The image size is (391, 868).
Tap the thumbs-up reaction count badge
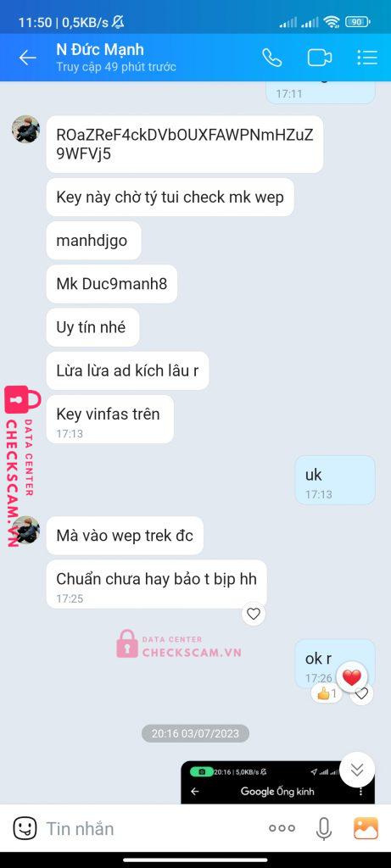point(327,693)
